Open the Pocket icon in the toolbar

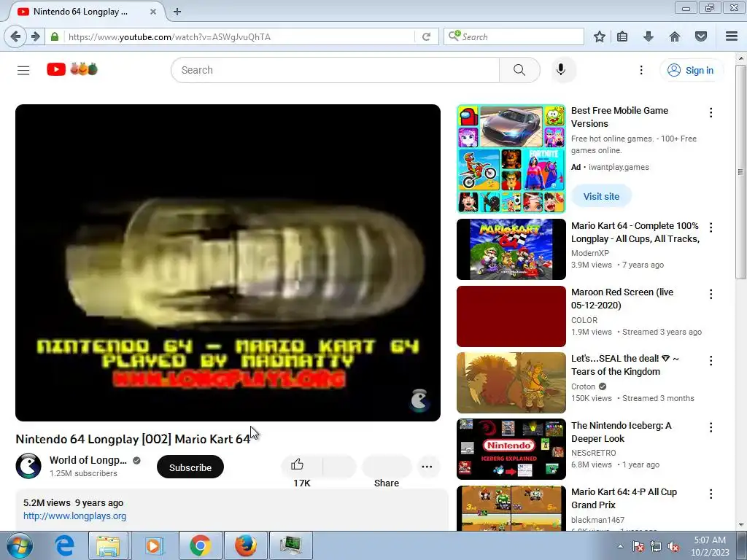(701, 36)
